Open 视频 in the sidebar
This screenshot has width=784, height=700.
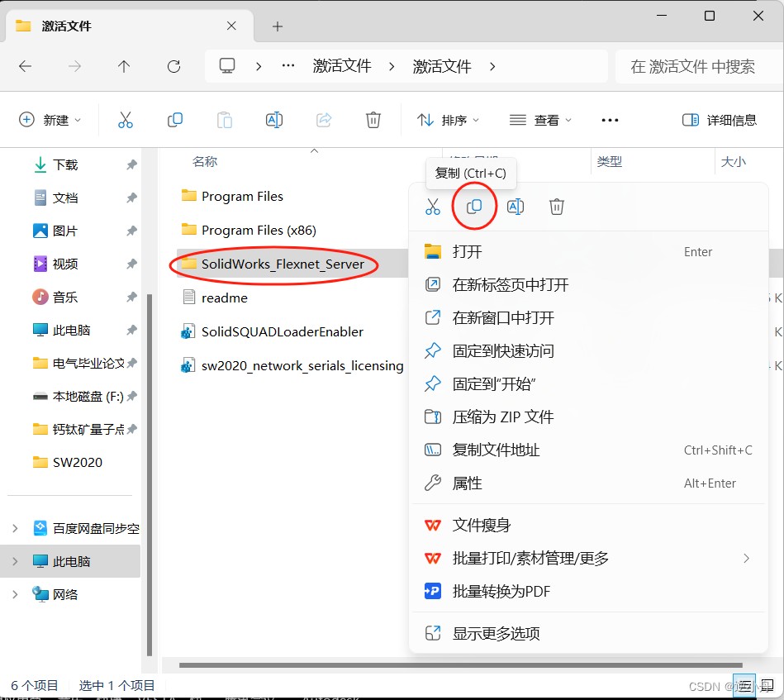tap(65, 264)
